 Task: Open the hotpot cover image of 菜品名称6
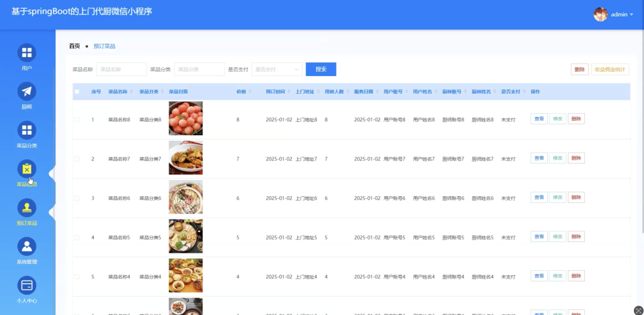pos(186,197)
